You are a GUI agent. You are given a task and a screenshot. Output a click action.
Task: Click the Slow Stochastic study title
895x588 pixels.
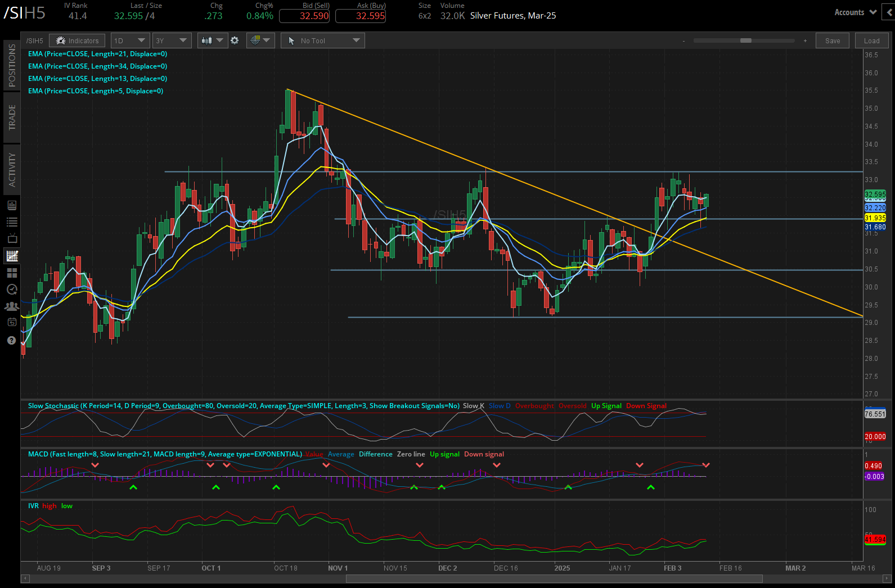point(244,406)
